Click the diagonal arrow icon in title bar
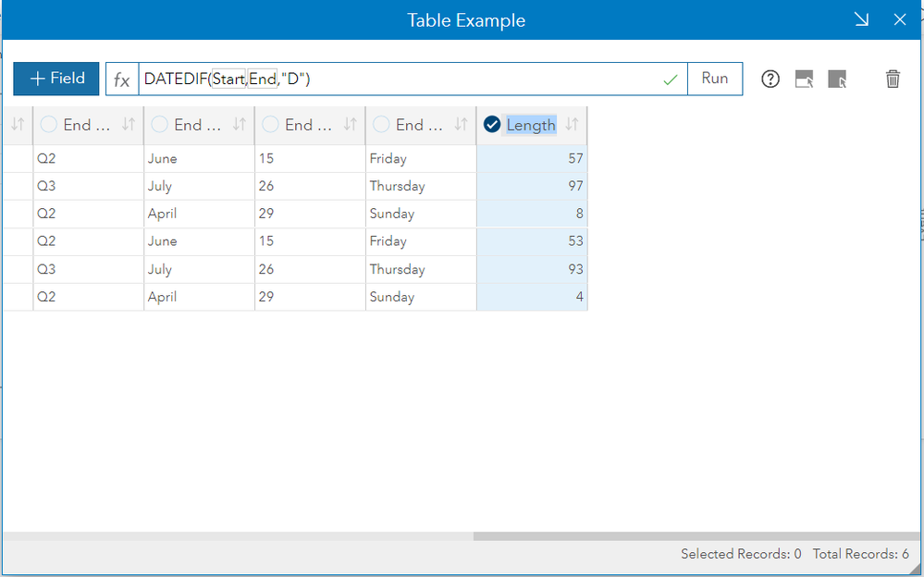The image size is (924, 577). tap(862, 19)
